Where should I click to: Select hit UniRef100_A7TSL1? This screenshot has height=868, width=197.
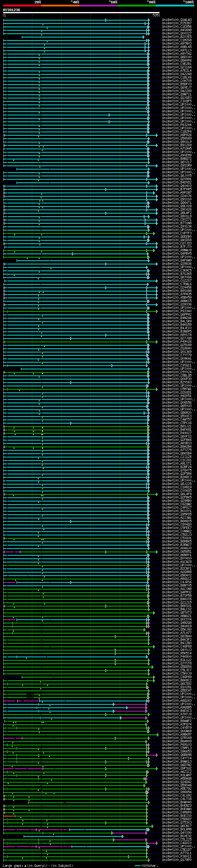(176, 853)
